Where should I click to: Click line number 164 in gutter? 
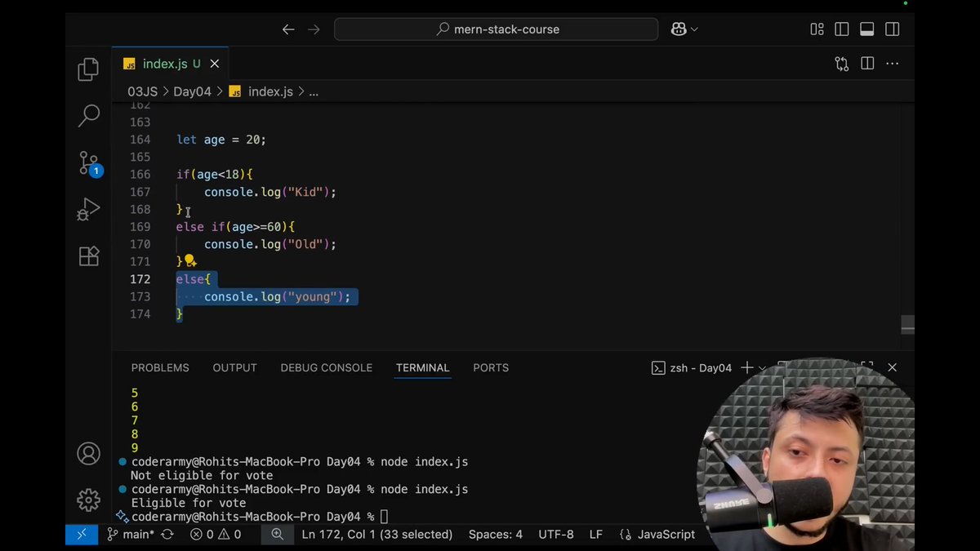140,140
